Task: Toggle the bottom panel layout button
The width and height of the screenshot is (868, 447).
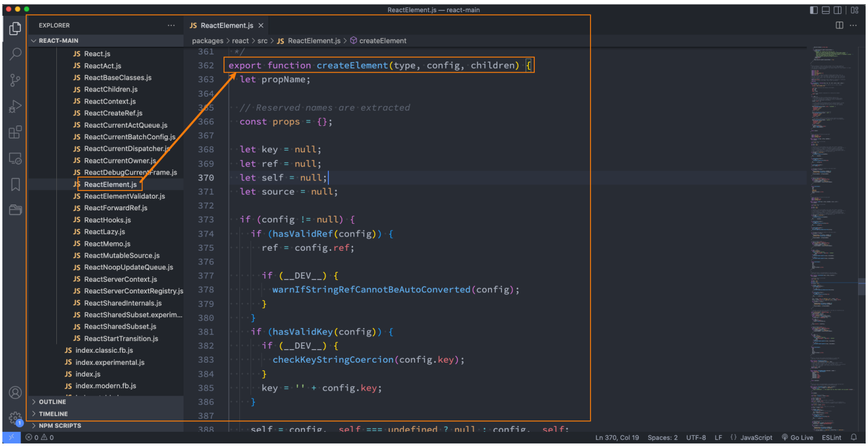Action: (x=826, y=10)
